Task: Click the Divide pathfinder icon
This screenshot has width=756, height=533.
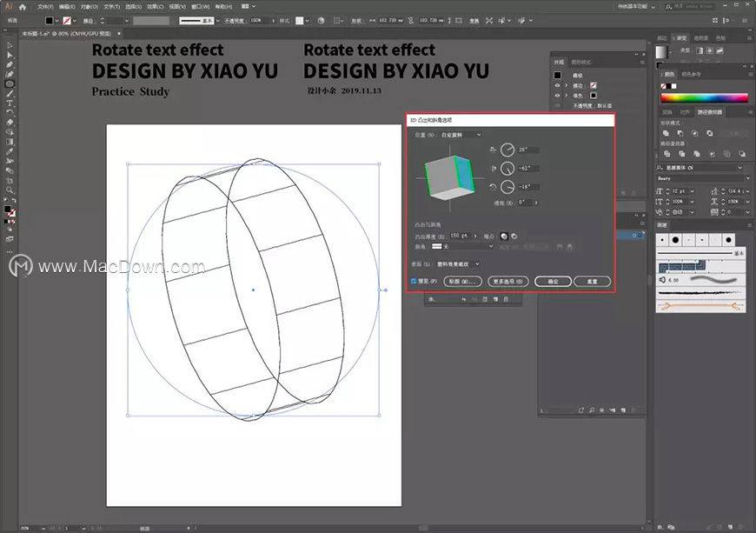Action: 666,154
